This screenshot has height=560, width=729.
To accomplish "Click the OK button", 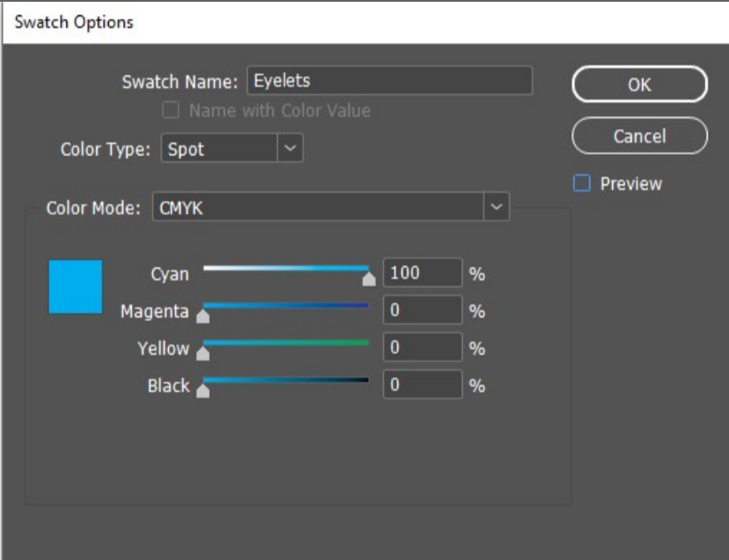I will [640, 84].
